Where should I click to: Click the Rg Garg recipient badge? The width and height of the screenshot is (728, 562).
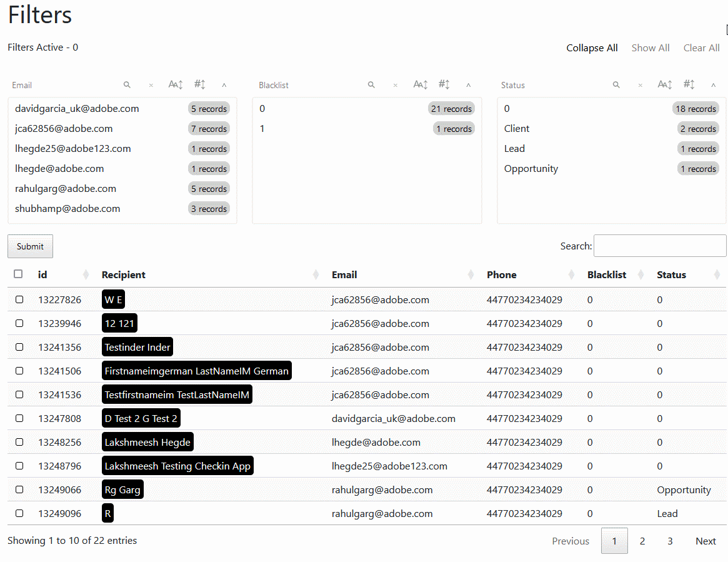122,489
